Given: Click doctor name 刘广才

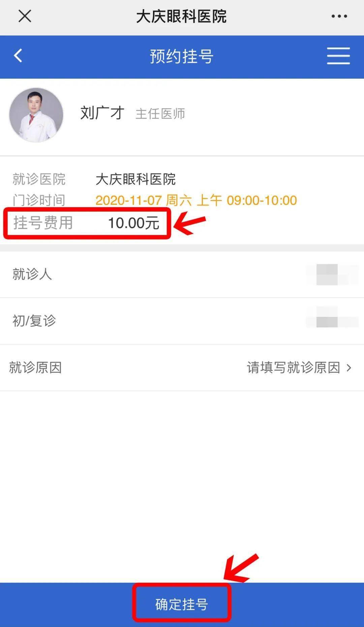Looking at the screenshot, I should 102,113.
